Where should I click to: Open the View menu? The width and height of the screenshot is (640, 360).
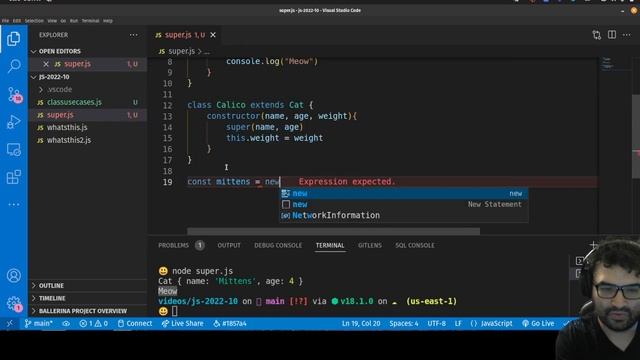52,21
